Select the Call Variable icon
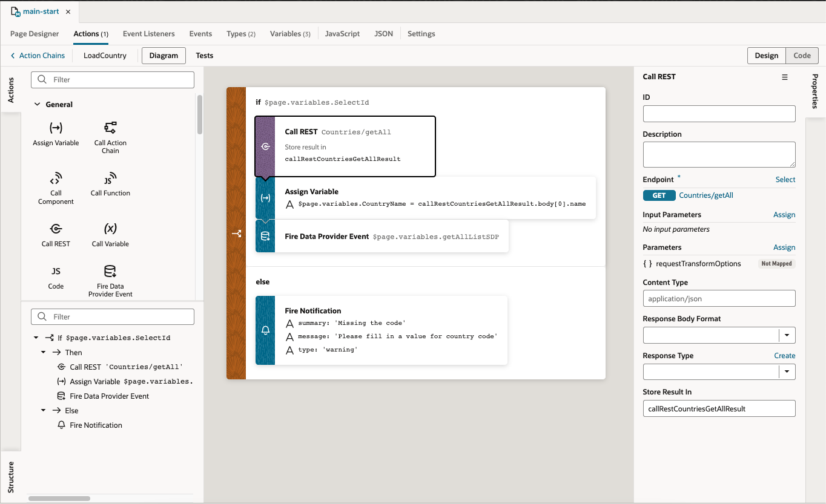The image size is (826, 504). (x=110, y=230)
